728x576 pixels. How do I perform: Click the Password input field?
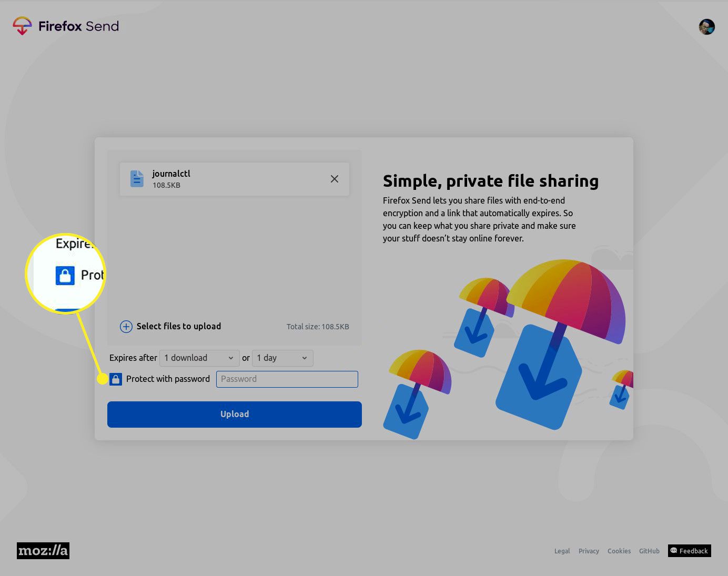point(287,379)
